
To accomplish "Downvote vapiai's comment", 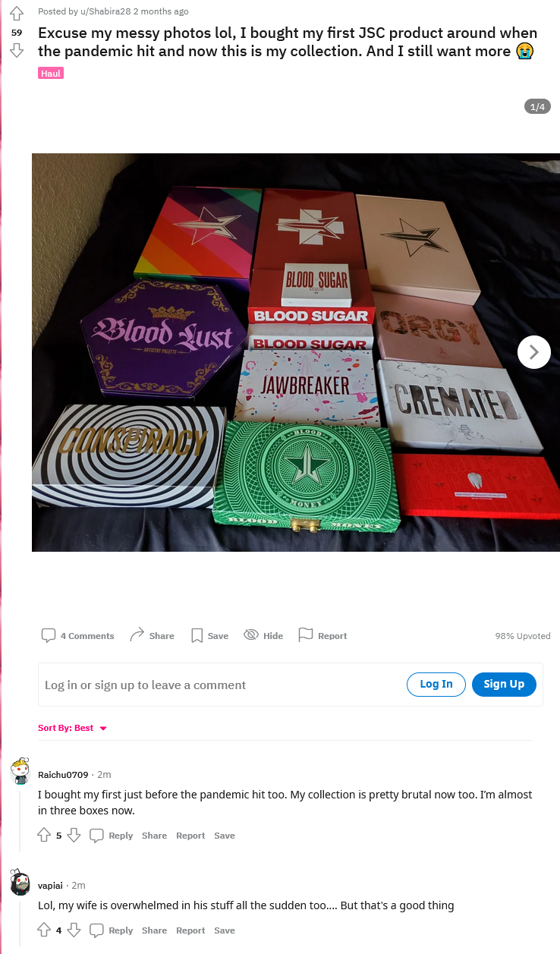I will tap(74, 930).
